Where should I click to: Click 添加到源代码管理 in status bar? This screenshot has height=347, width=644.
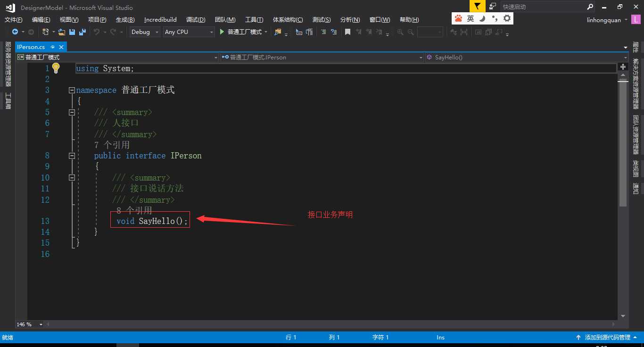point(607,337)
